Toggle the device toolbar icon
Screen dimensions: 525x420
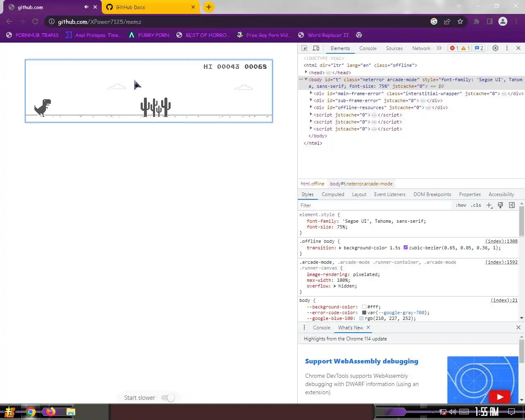click(316, 48)
